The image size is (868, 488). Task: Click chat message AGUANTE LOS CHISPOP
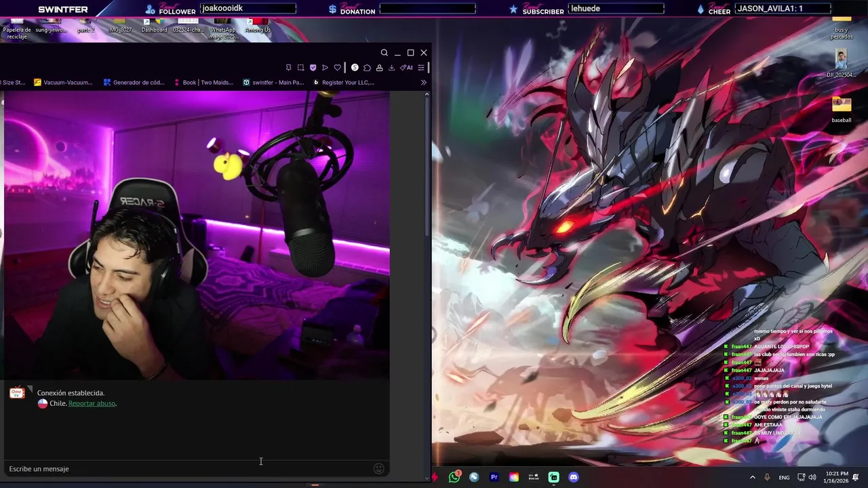(x=781, y=346)
